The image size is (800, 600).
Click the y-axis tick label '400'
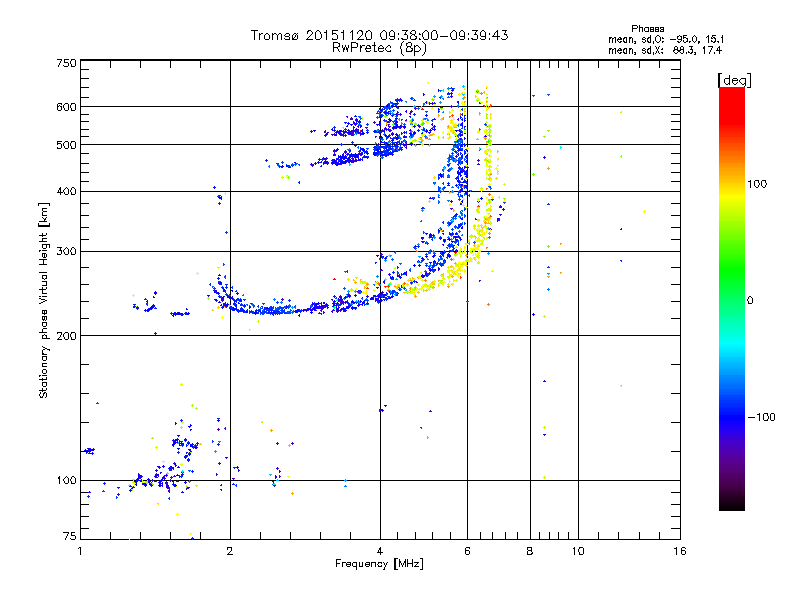66,191
